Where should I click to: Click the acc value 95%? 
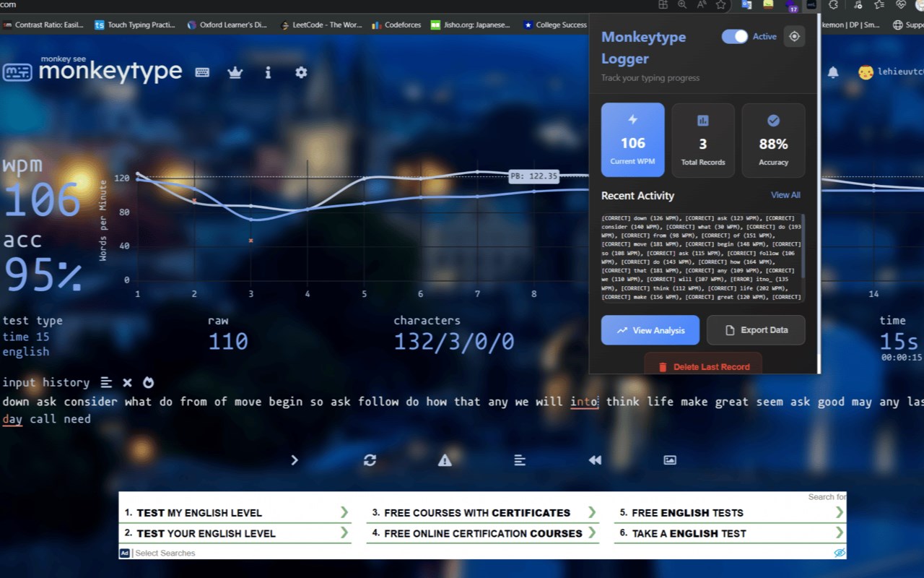click(x=43, y=275)
